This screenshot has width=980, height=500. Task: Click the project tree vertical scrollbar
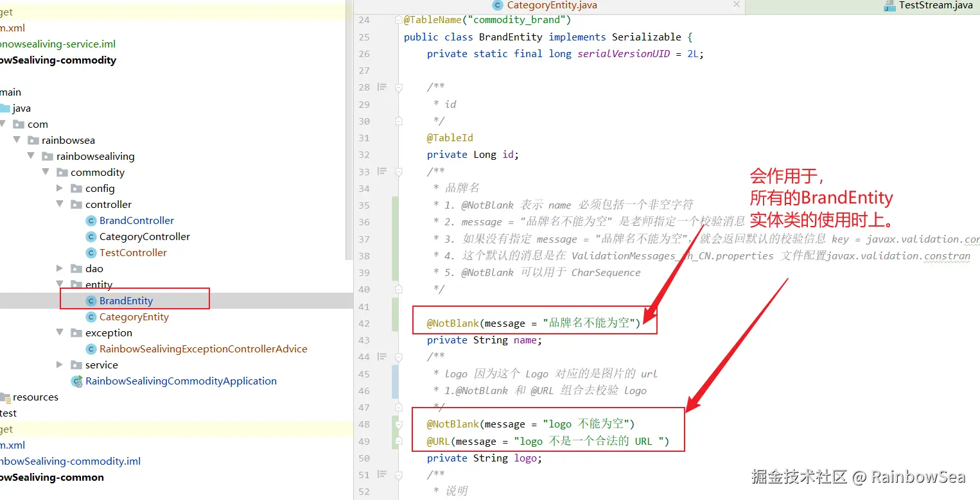pos(349,128)
